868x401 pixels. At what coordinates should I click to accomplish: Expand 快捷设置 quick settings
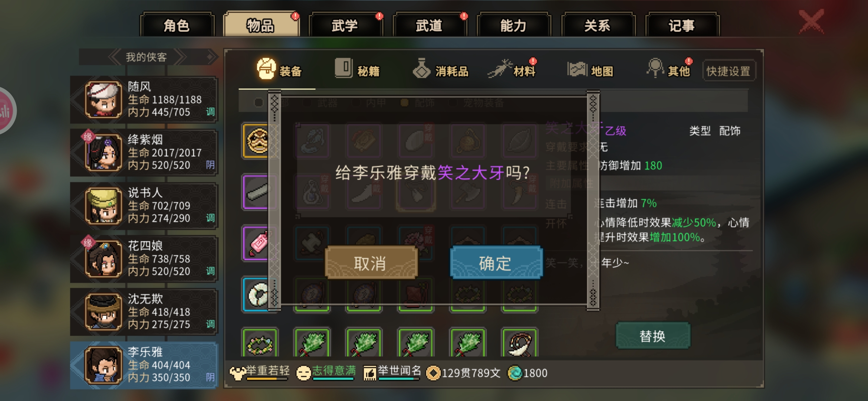(x=729, y=71)
